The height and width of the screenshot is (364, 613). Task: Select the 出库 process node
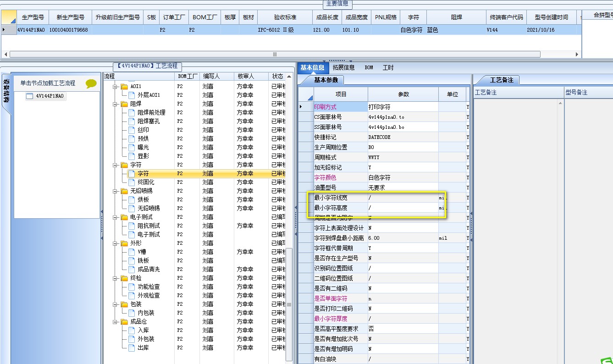(x=143, y=348)
